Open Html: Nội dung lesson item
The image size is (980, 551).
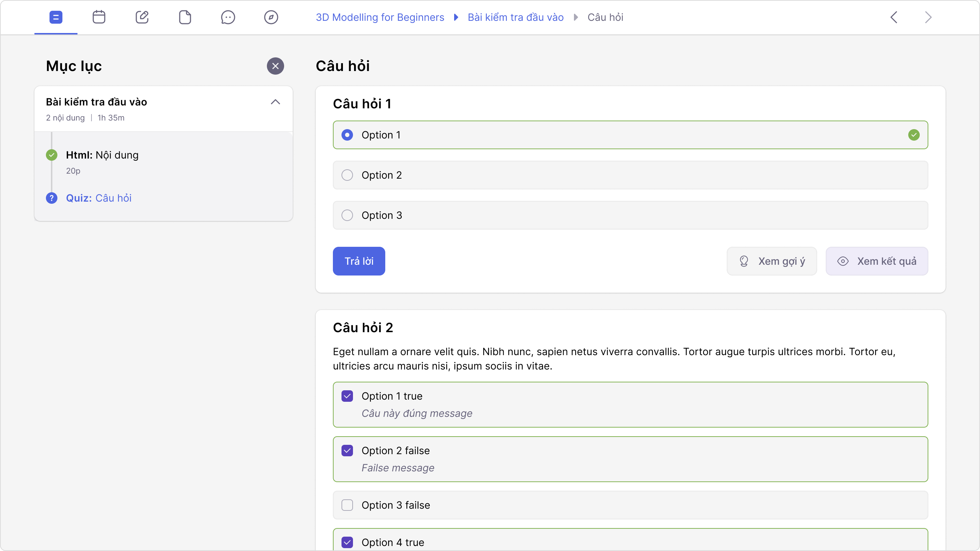pyautogui.click(x=102, y=155)
